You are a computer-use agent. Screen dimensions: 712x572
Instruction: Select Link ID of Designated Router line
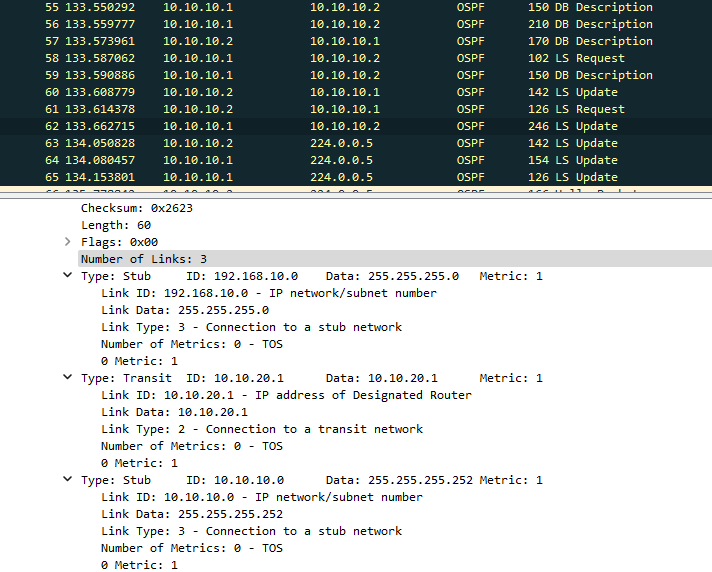click(x=286, y=395)
